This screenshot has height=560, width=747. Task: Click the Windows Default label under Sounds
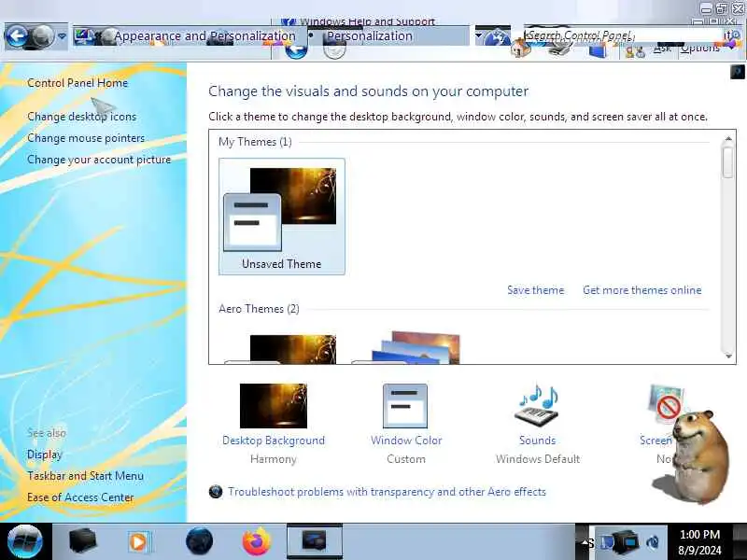(x=538, y=459)
